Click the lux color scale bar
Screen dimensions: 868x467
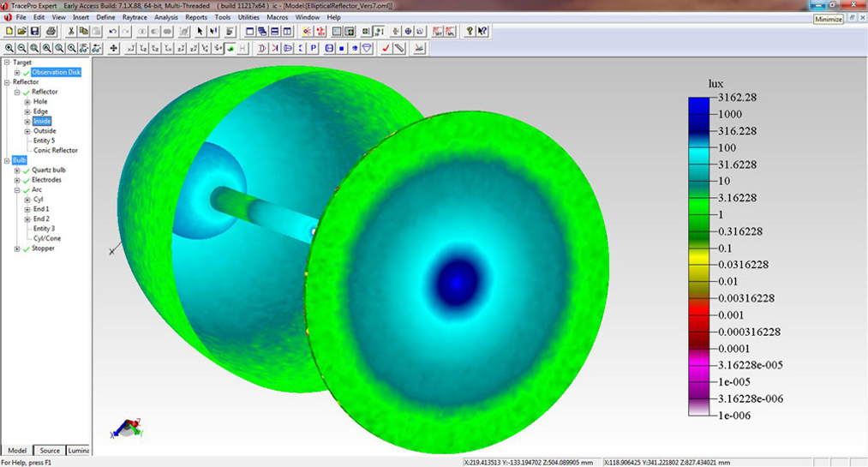tap(699, 257)
